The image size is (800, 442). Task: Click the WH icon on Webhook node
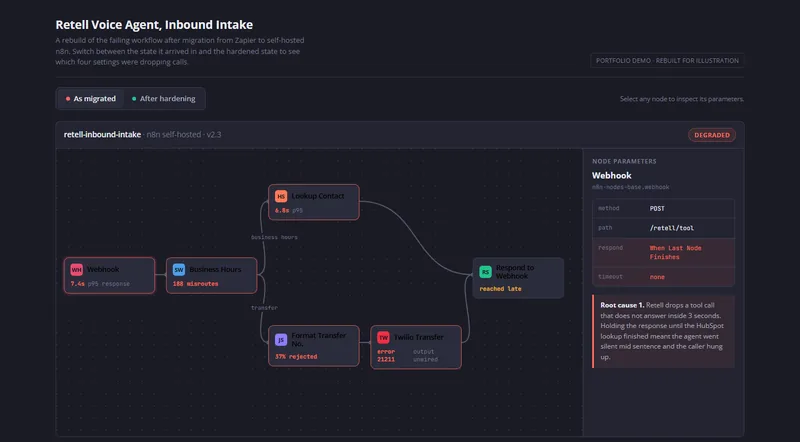click(77, 269)
